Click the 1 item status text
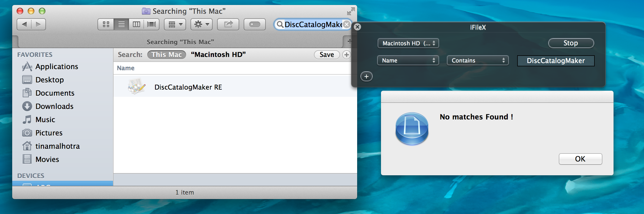Screen dimensions: 644x214 [185, 192]
